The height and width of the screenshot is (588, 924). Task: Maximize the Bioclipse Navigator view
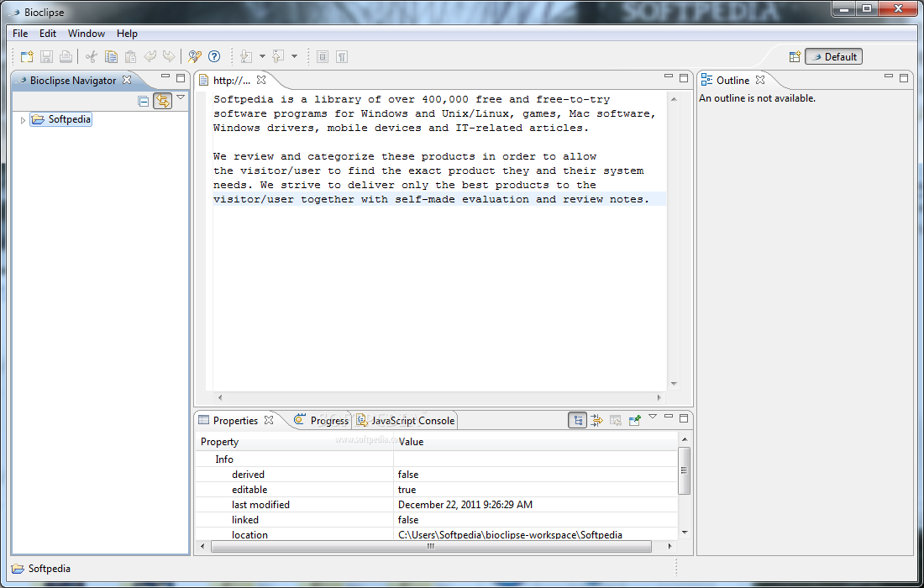[x=181, y=78]
